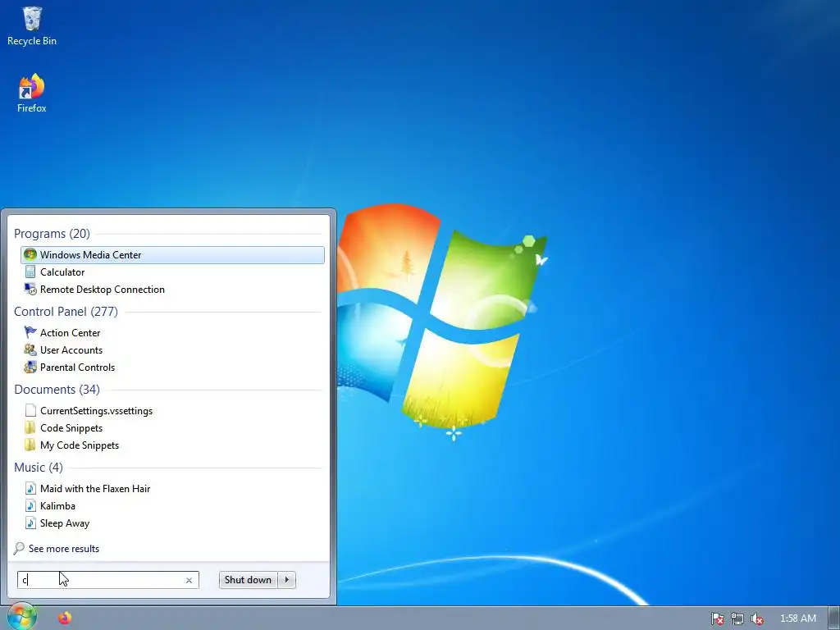Image resolution: width=840 pixels, height=630 pixels.
Task: Play Maid with the Flaxen Hair title
Action: point(95,489)
